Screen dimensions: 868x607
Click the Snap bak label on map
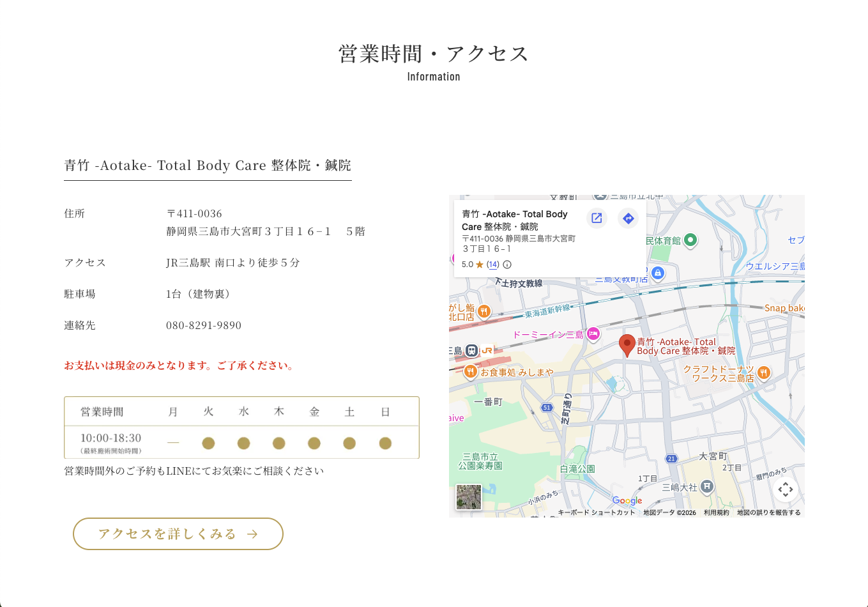pos(784,308)
